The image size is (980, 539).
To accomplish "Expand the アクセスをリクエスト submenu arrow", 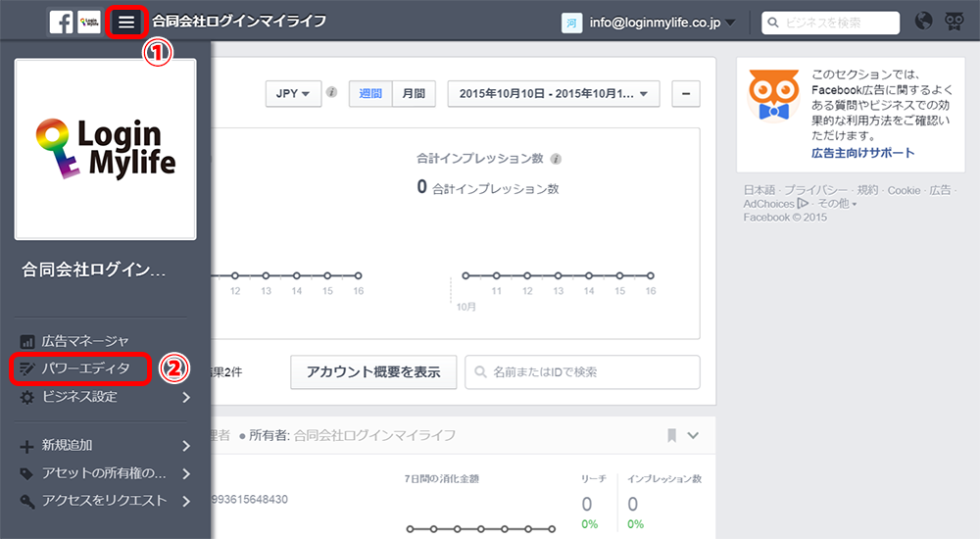I will (186, 501).
